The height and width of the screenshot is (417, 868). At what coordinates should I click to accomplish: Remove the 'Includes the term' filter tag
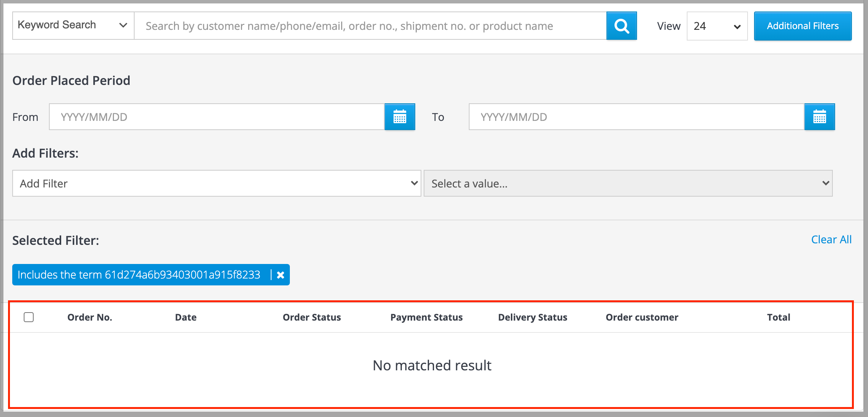(x=280, y=275)
